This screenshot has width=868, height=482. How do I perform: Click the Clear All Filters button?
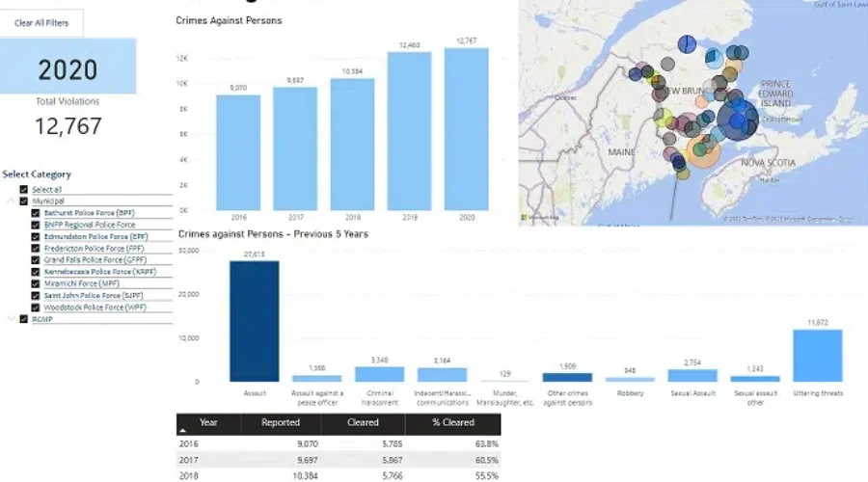click(41, 23)
